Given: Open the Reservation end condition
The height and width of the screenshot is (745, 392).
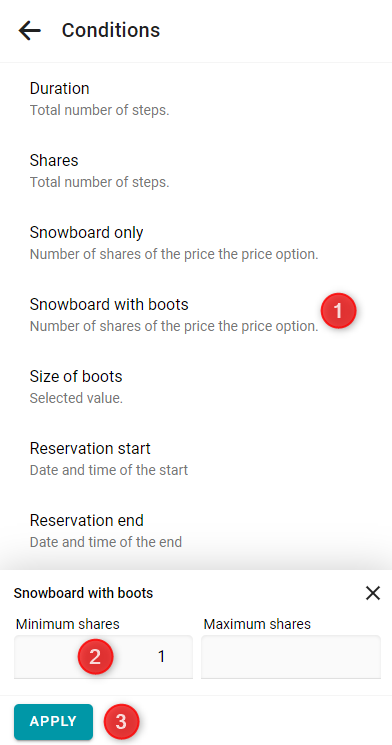Looking at the screenshot, I should pyautogui.click(x=196, y=531).
